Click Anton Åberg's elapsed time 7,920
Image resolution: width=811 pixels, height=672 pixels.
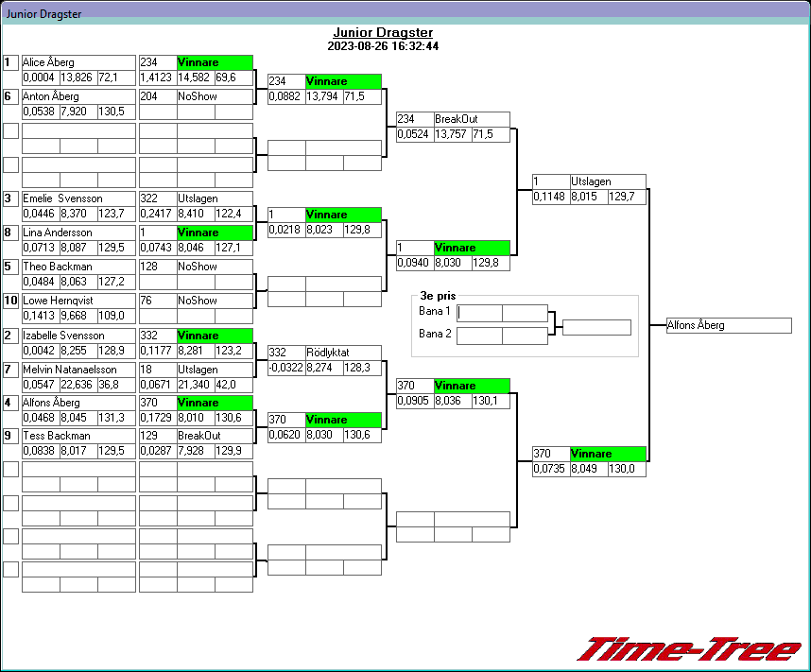78,112
